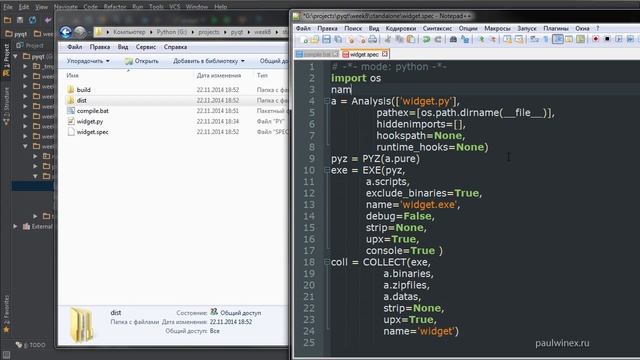Screen dimensions: 640x360
Task: Undo with green arrow icon in Notepad++
Action: pos(426,40)
